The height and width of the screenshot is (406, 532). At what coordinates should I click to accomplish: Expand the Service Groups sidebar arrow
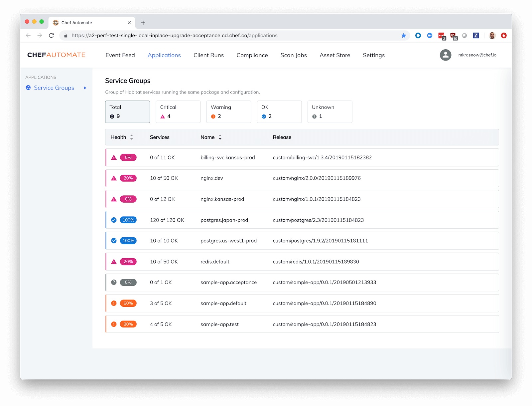pos(85,88)
